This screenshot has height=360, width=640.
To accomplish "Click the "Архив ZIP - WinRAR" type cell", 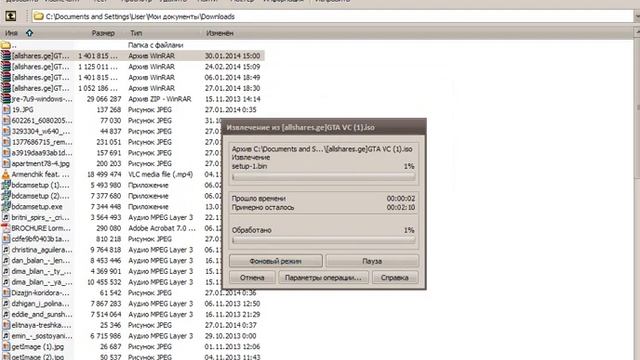I will (x=160, y=99).
